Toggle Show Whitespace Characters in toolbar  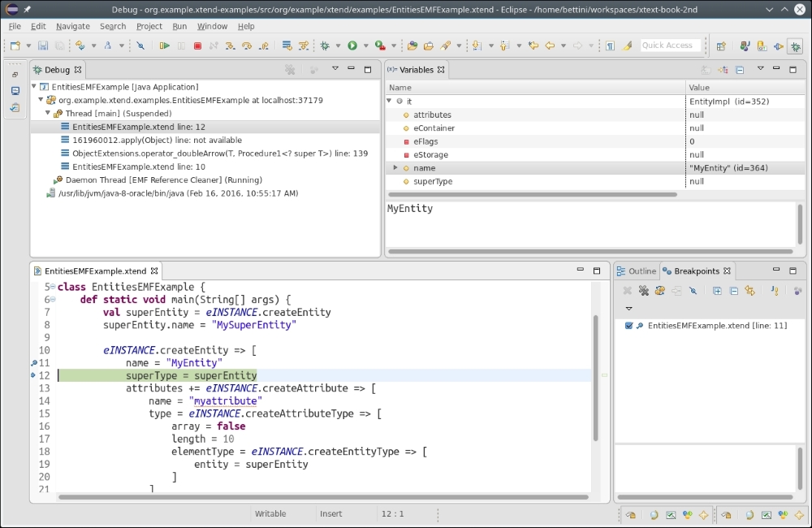tap(610, 46)
